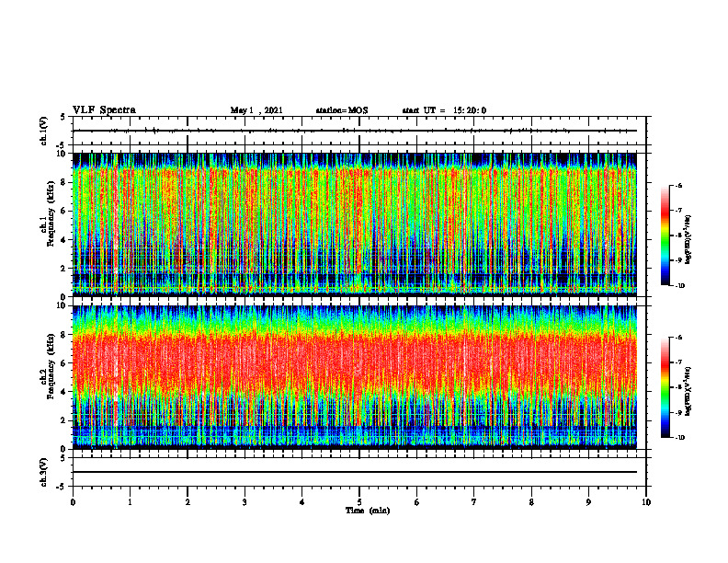
Task: Click the ch.2 colorbar log(PSD) label
Action: click(688, 391)
